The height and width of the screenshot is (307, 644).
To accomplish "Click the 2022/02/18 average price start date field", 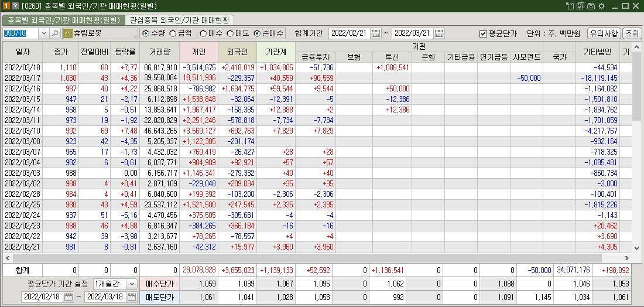I will [42, 296].
